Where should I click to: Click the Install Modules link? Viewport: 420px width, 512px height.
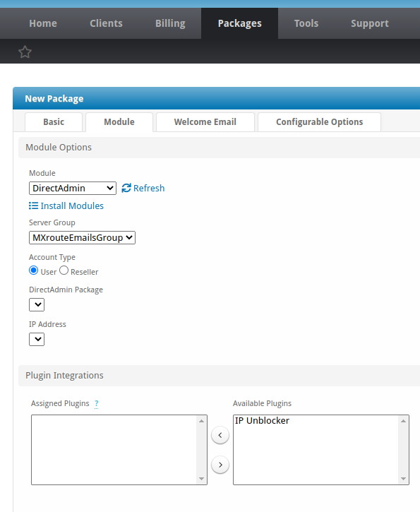click(72, 206)
